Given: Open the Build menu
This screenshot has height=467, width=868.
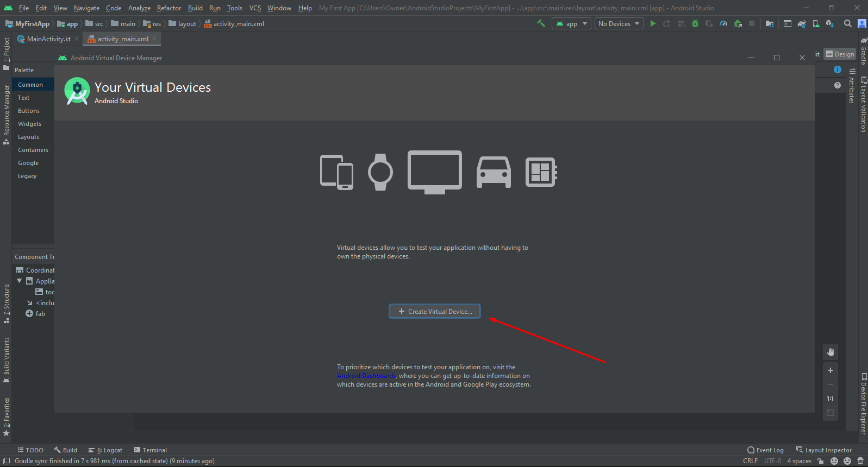Looking at the screenshot, I should 195,8.
